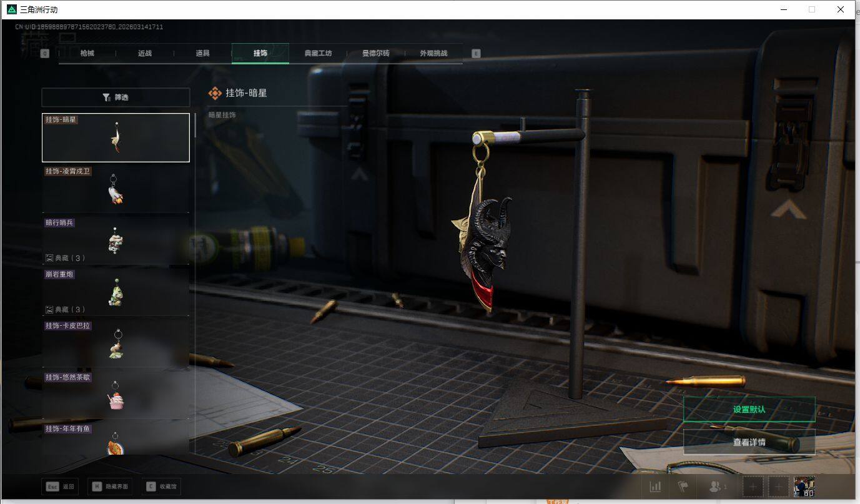Open the statistics bar-chart icon
Image resolution: width=860 pixels, height=504 pixels.
coord(655,487)
